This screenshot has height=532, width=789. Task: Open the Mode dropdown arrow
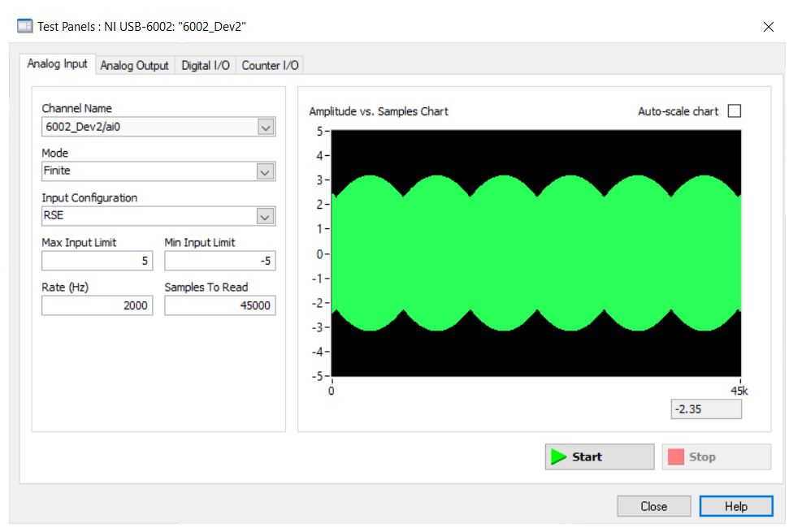pos(265,171)
